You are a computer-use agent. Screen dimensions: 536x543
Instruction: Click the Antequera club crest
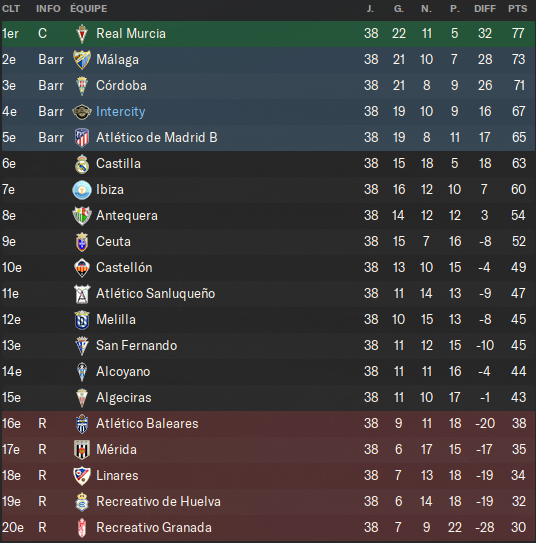82,216
